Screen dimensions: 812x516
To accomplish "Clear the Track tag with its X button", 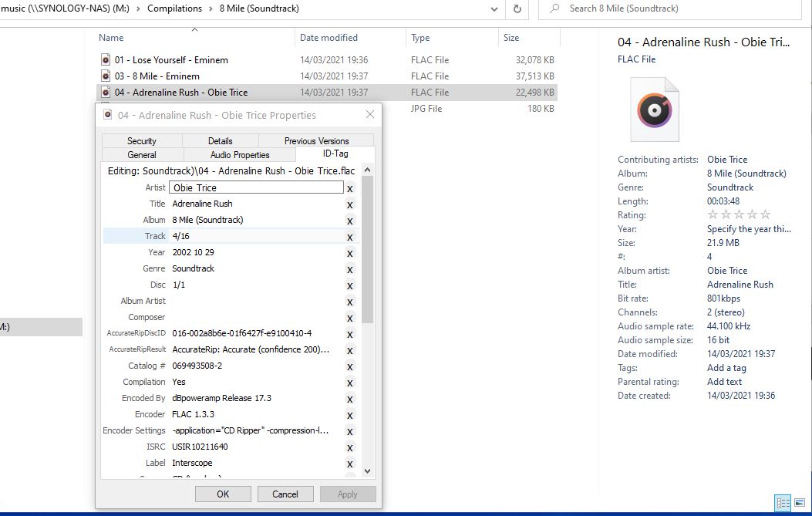I will click(350, 238).
